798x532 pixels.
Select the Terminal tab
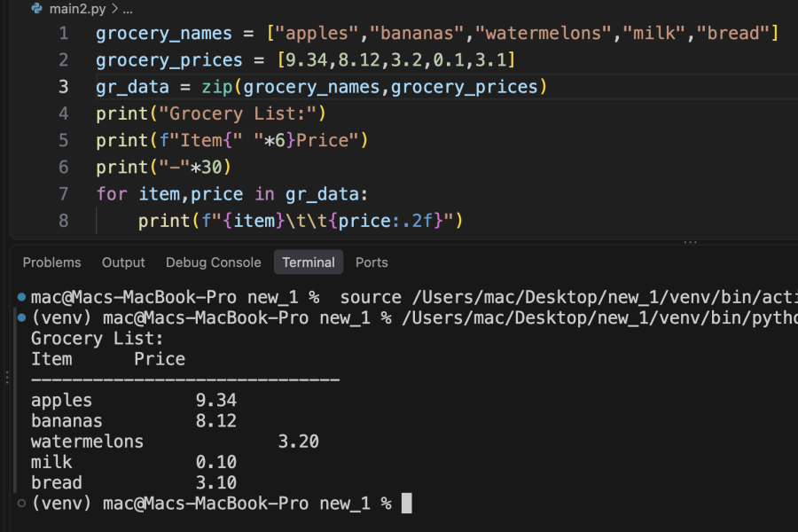point(309,262)
